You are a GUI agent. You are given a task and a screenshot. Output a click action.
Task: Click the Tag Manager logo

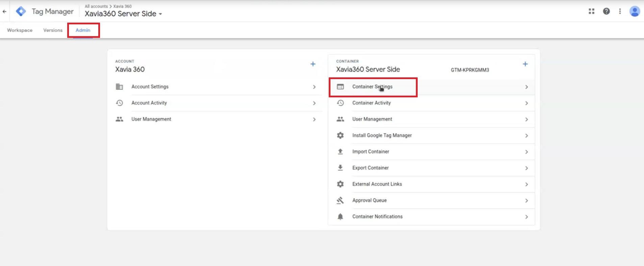[21, 11]
